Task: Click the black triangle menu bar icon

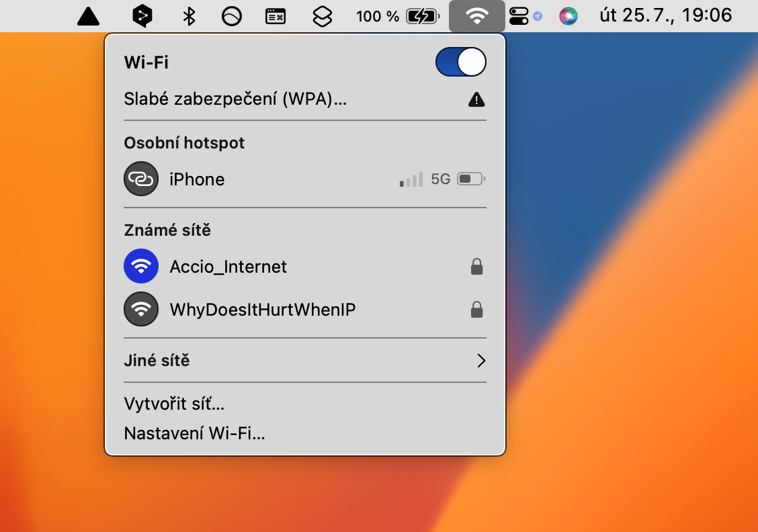Action: [89, 16]
